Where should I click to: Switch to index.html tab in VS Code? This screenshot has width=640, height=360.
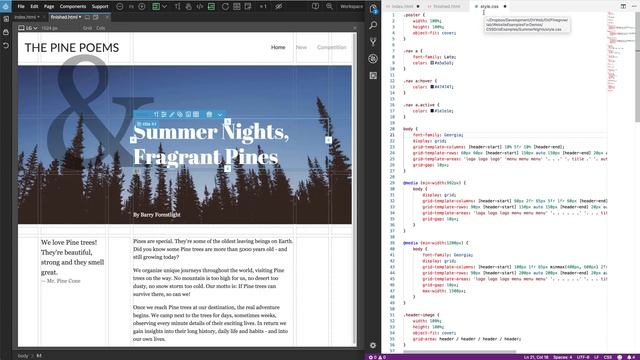click(x=402, y=7)
